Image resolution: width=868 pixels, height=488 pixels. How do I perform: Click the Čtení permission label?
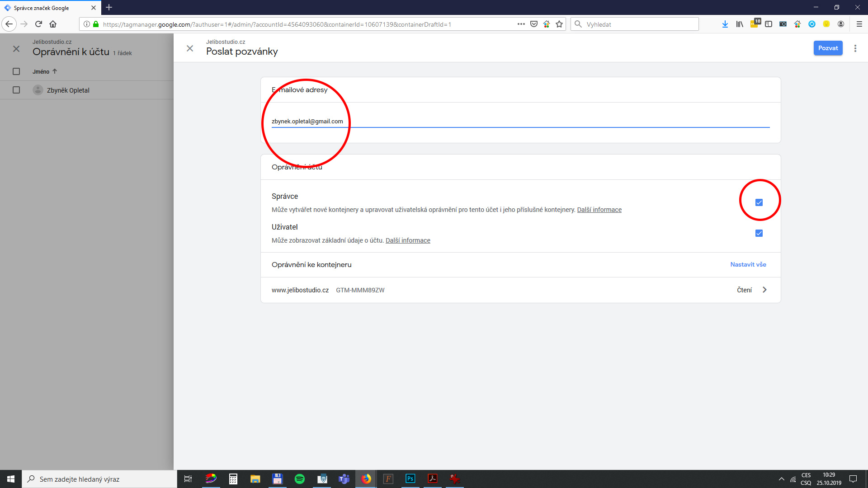tap(744, 290)
